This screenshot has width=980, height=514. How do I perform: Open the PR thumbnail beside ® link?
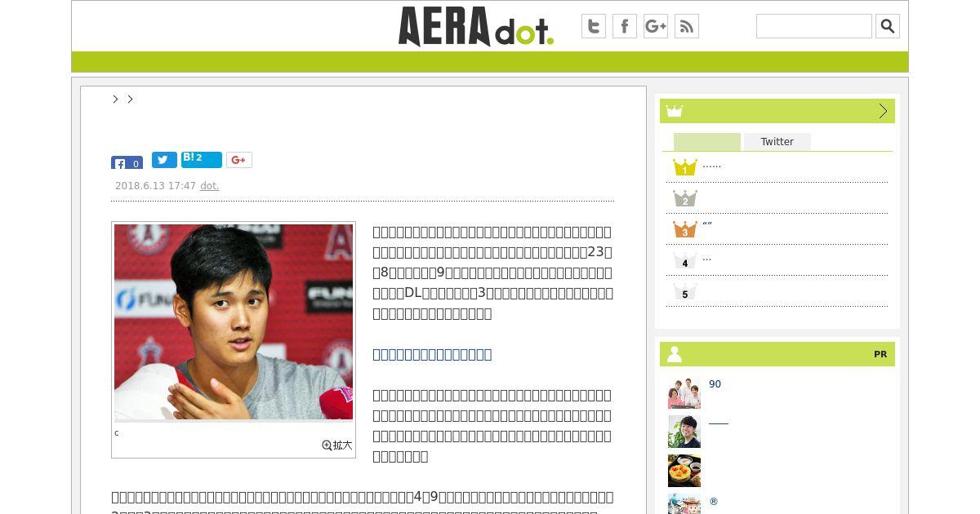point(684,504)
